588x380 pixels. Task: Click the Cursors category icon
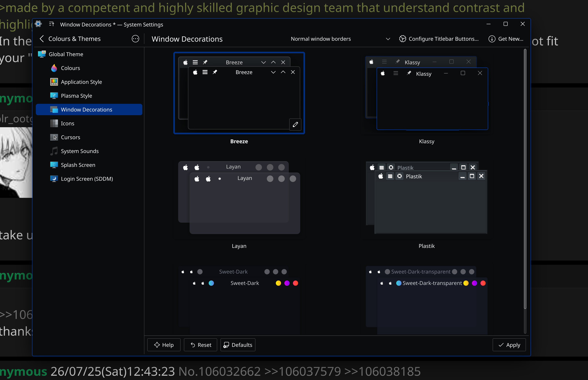[54, 137]
